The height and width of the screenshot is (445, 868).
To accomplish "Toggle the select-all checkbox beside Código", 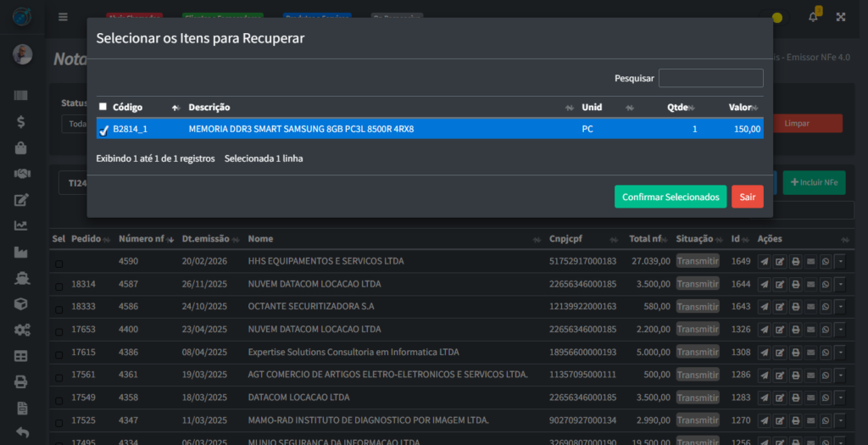I will [x=103, y=107].
